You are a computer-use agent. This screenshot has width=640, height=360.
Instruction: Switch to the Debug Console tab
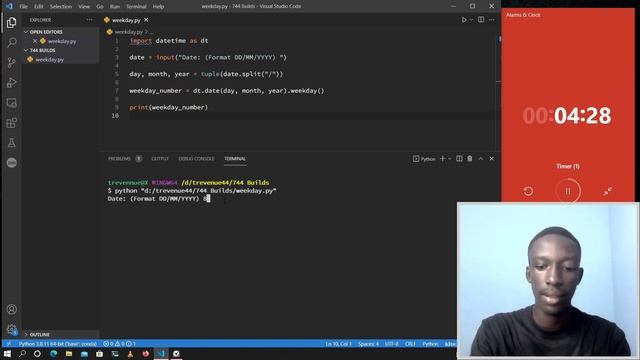point(196,158)
